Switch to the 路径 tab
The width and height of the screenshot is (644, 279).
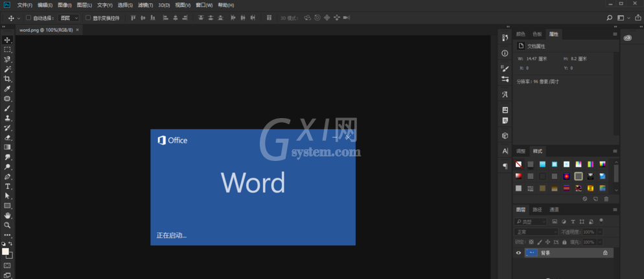click(x=537, y=210)
